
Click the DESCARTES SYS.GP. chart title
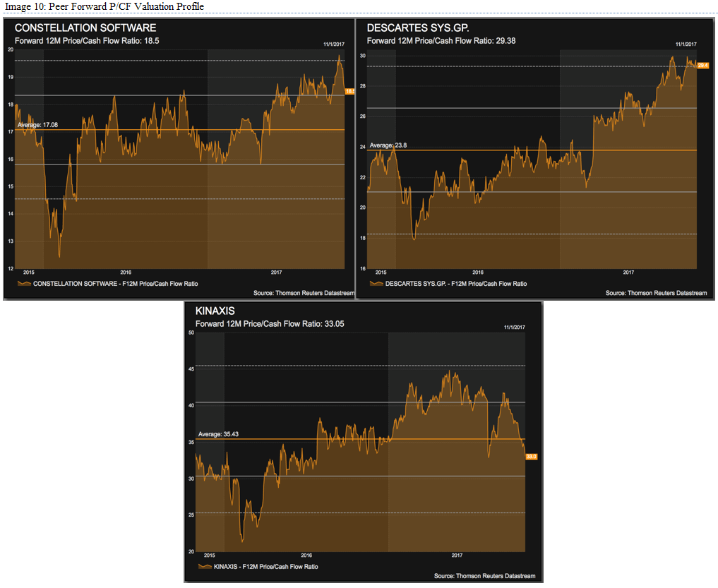coord(418,28)
